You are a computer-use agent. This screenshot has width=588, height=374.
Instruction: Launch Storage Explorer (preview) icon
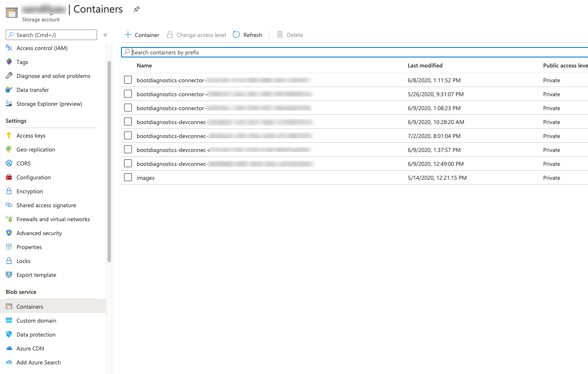(x=9, y=104)
